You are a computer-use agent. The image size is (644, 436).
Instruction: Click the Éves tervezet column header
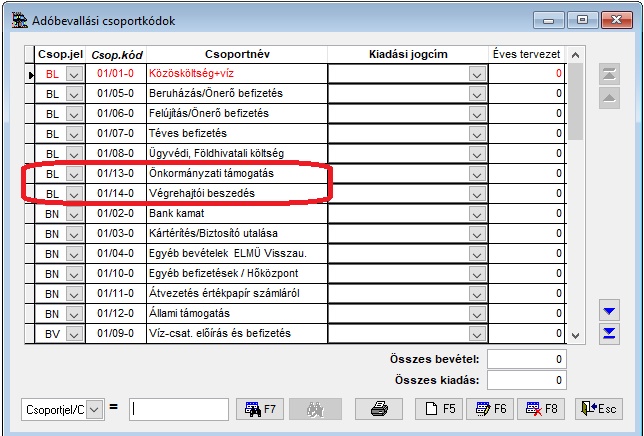point(526,53)
